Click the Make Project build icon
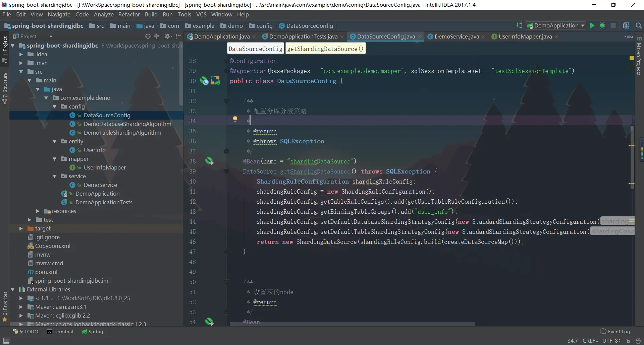 point(519,26)
